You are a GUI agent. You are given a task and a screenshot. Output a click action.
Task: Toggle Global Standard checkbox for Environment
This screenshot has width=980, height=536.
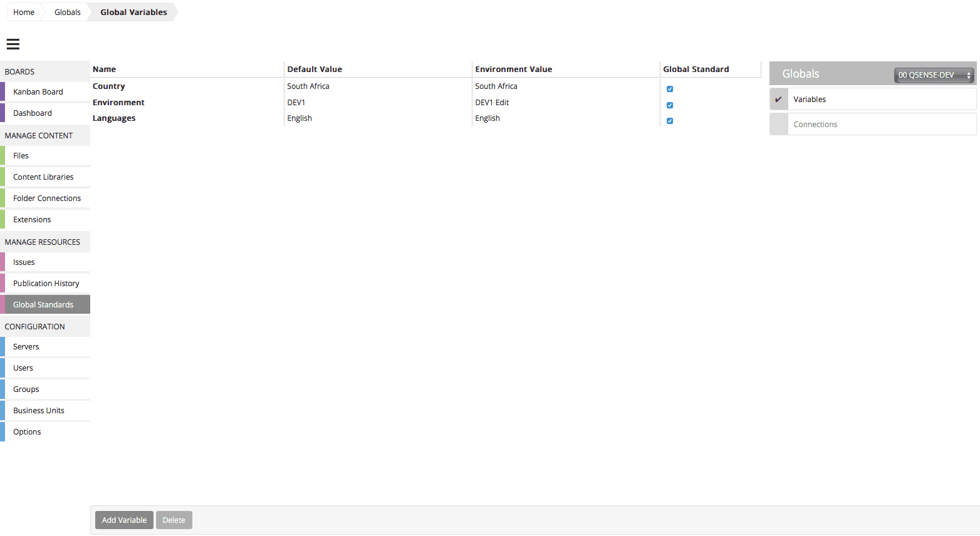coord(670,105)
